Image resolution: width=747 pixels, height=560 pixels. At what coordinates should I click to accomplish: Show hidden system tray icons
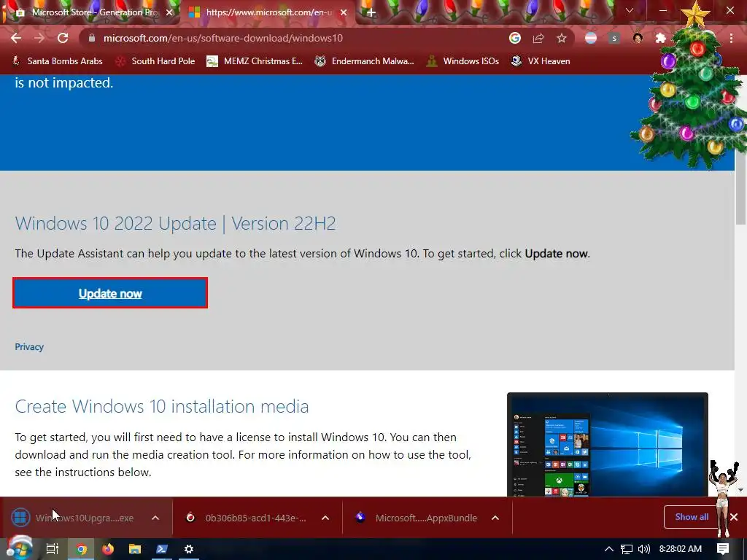(609, 549)
